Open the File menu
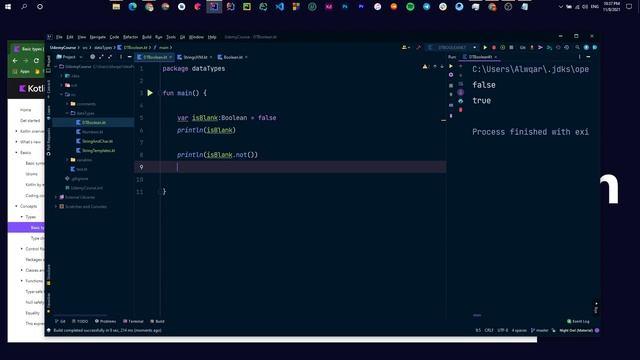This screenshot has width=640, height=360. click(59, 37)
